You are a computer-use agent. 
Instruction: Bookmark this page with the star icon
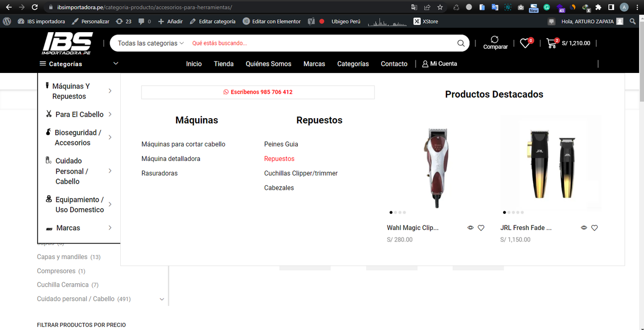[440, 7]
